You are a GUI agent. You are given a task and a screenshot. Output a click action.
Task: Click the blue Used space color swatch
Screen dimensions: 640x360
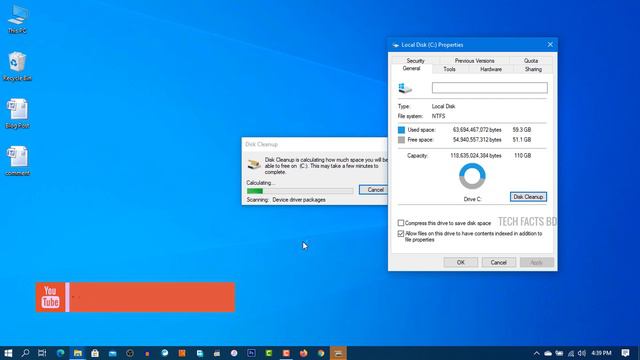(401, 130)
